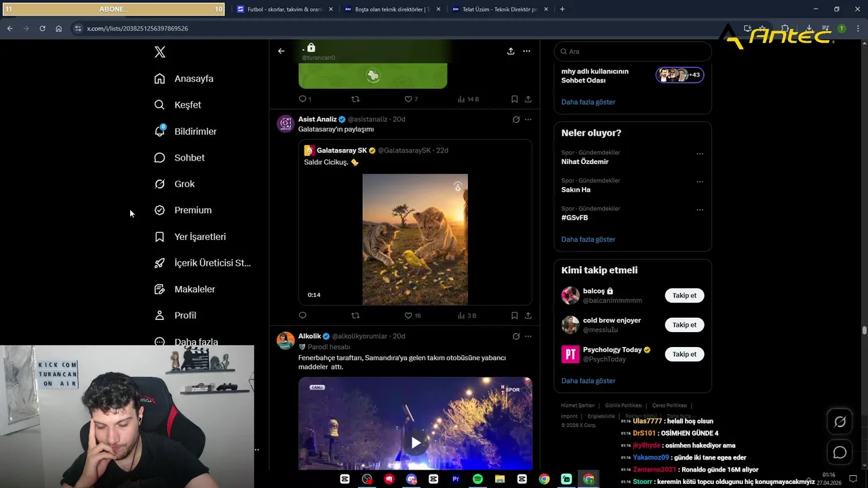868x488 pixels.
Task: Follow Psychology Today with Takip et
Action: pyautogui.click(x=684, y=354)
